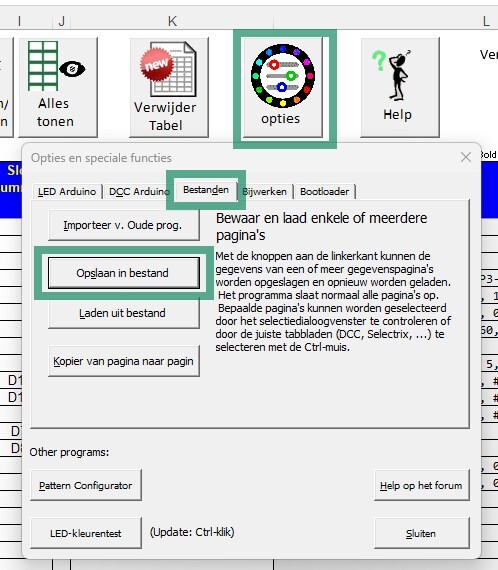Open the opties button with color wheel

pos(283,87)
